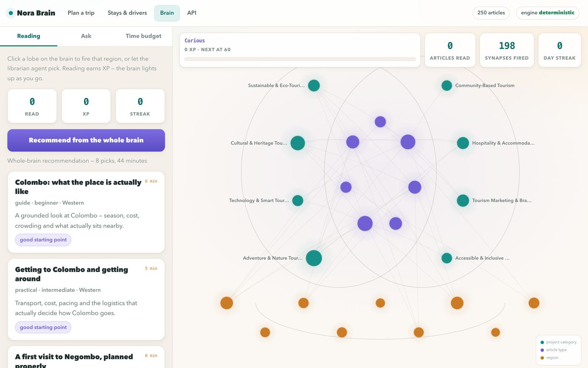This screenshot has height=368, width=588.
Task: Open the Colombo: what the place is actually like article
Action: click(x=86, y=212)
